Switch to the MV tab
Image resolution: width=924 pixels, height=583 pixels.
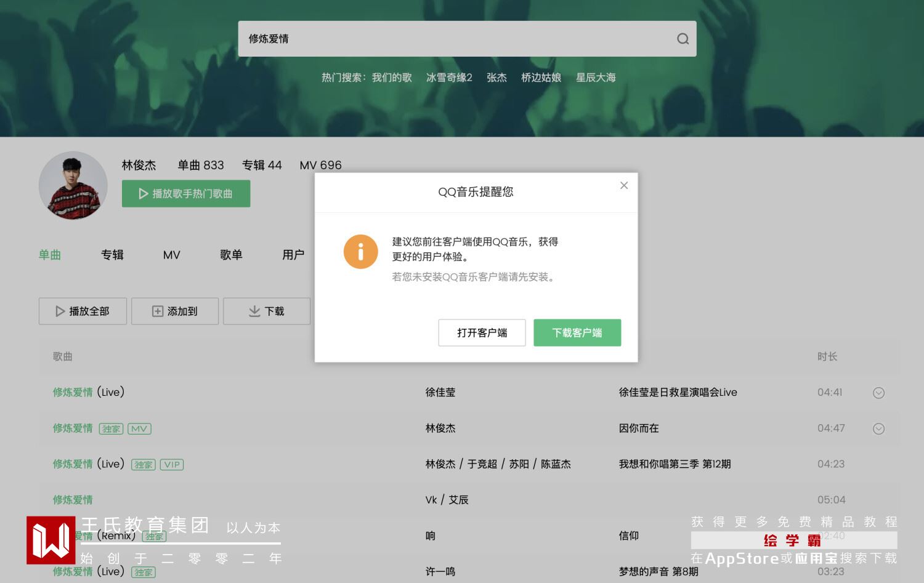pyautogui.click(x=172, y=255)
